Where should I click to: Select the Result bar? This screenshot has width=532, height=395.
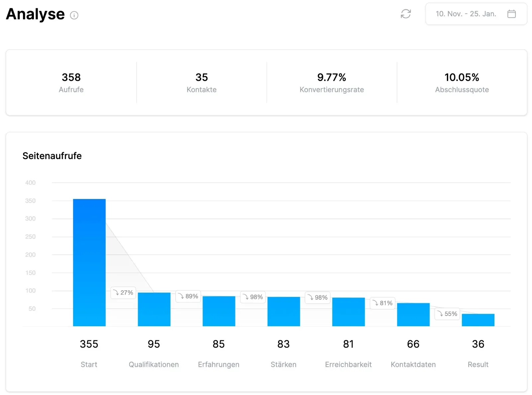pyautogui.click(x=478, y=320)
